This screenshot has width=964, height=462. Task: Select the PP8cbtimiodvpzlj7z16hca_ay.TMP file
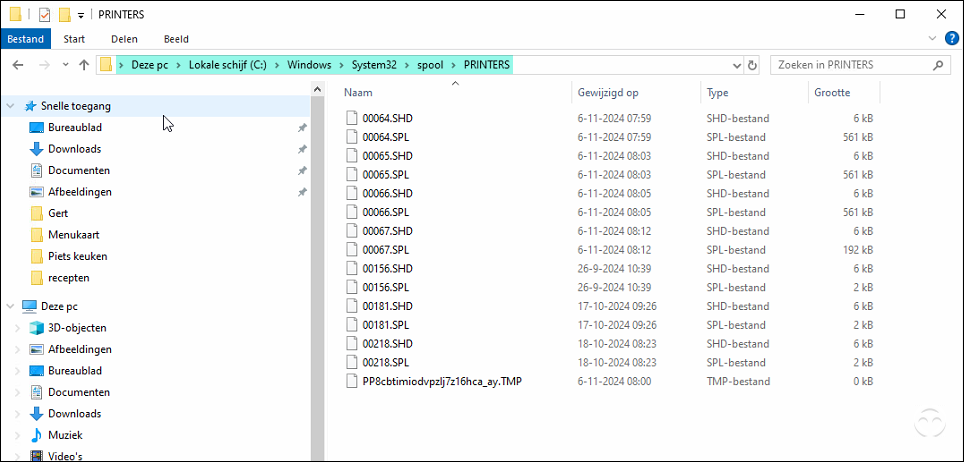click(442, 381)
